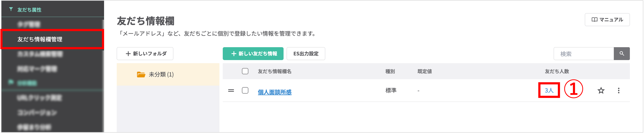Image resolution: width=644 pixels, height=133 pixels.
Task: Tick the 個人面談所感 row checkbox
Action: [x=245, y=90]
